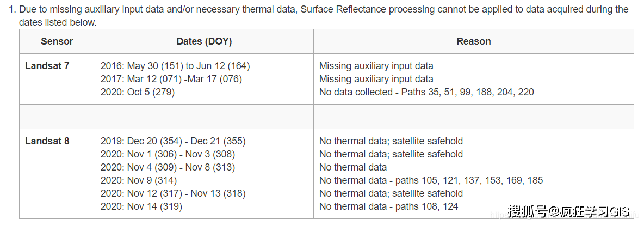The width and height of the screenshot is (644, 225).
Task: Click the Sensor column header
Action: (57, 41)
